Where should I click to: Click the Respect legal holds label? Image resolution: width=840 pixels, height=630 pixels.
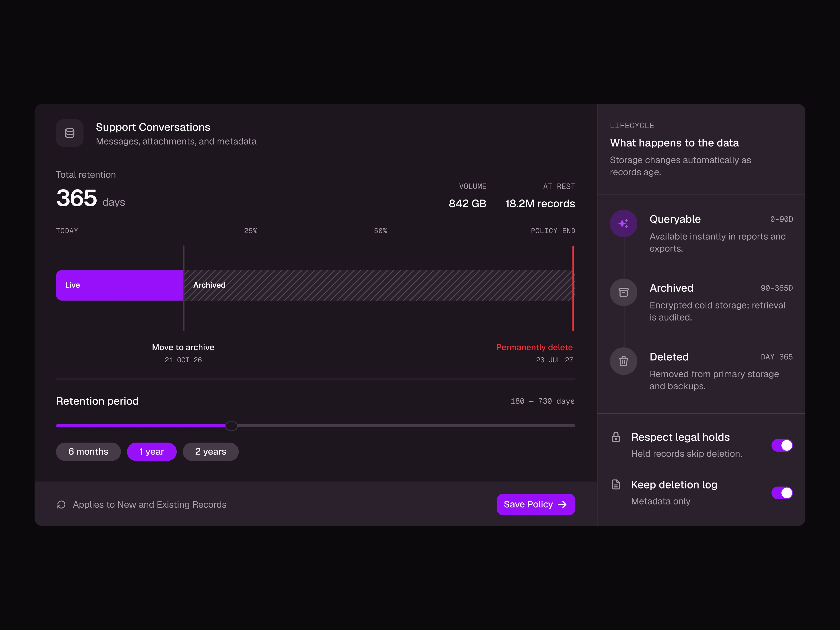[x=680, y=437]
